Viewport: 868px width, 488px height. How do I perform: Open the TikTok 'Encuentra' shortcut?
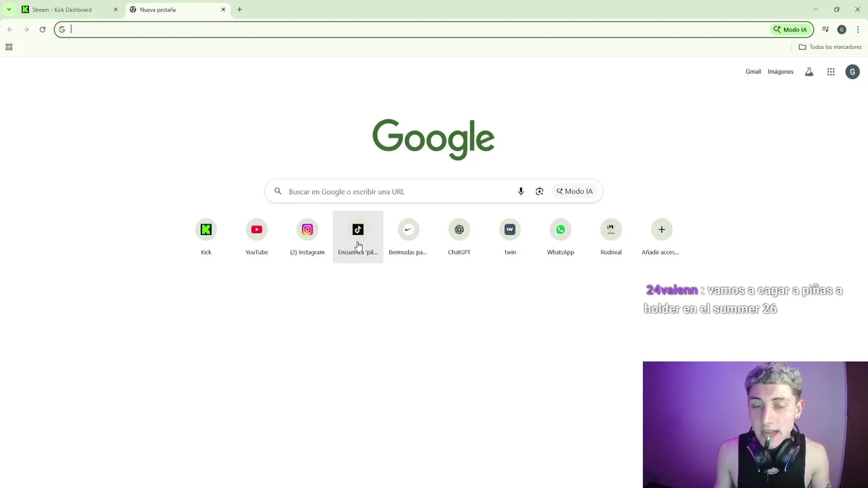(x=358, y=237)
